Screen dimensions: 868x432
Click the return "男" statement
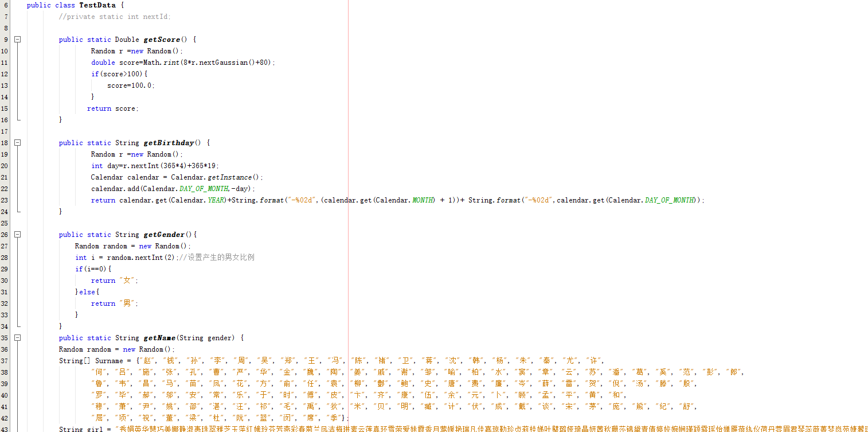(115, 303)
